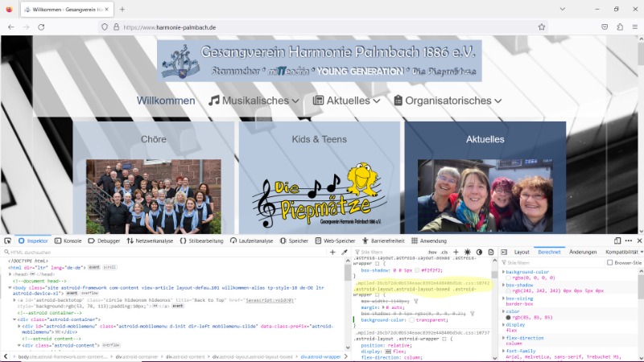The width and height of the screenshot is (644, 362).
Task: Bookmark this page with the star icon
Action: (x=541, y=27)
